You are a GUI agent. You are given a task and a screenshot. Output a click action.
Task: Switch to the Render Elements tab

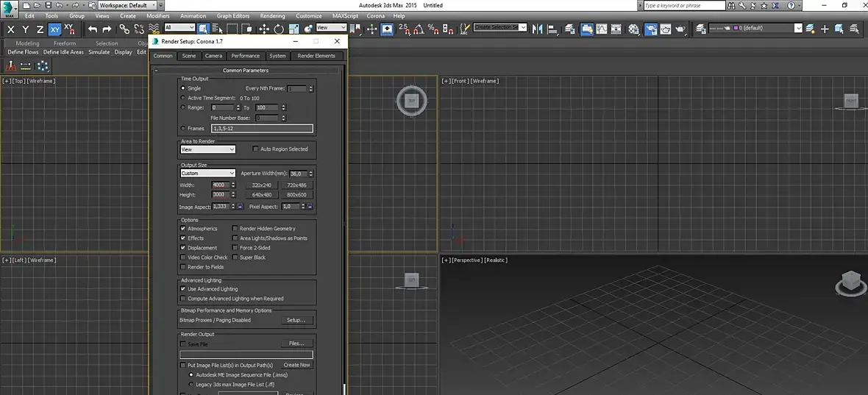coord(316,56)
